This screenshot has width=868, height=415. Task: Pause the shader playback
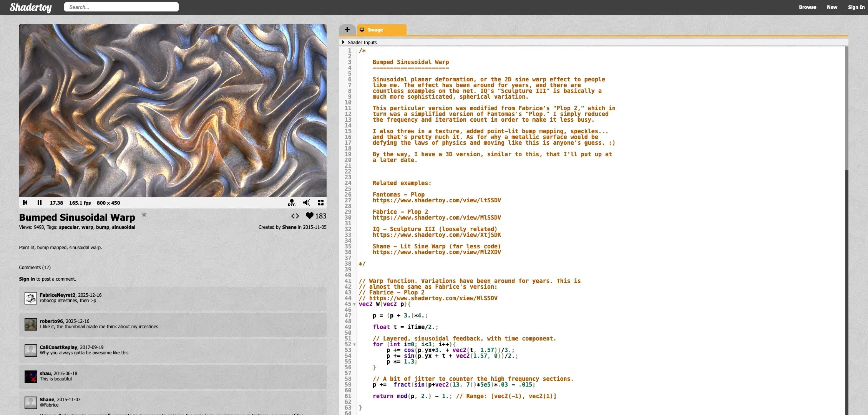coord(40,202)
